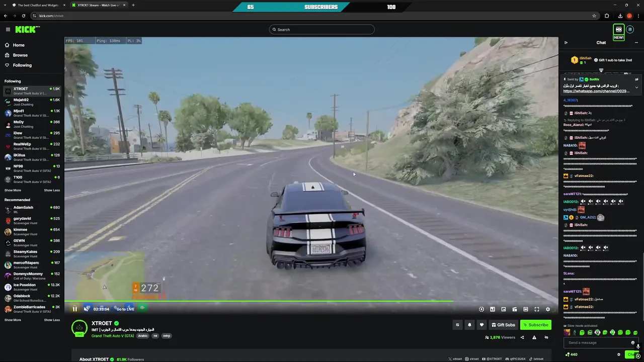
Task: Bookmark the page with star icon
Action: [594, 16]
